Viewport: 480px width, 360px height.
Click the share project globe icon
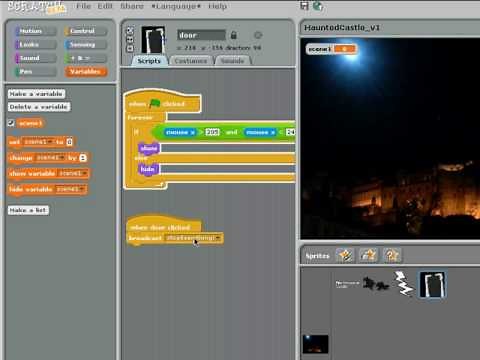coord(318,6)
